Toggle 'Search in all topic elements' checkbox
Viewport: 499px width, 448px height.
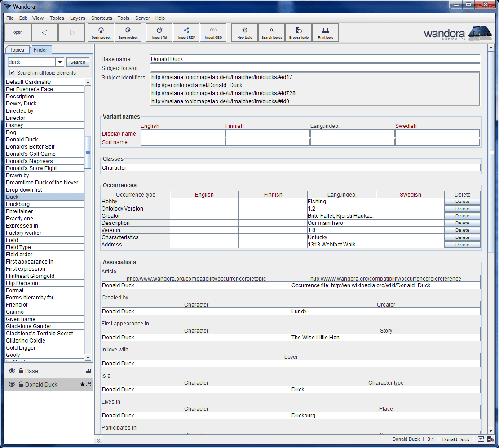(x=12, y=72)
